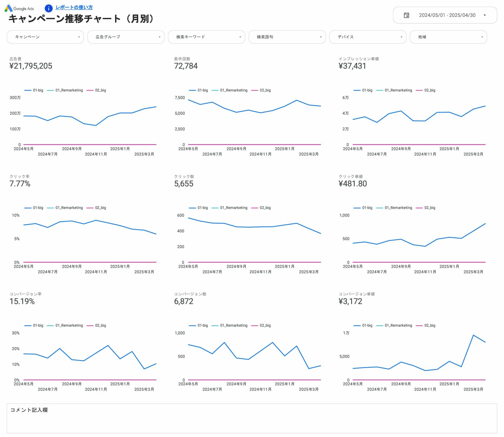This screenshot has width=504, height=437.
Task: Click the Google Ads logo
Action: pos(19,8)
